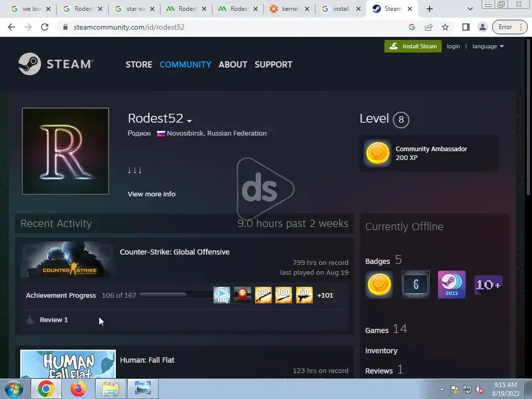Screen dimensions: 532x399
Task: Open the Games 14 link
Action: [x=386, y=329]
